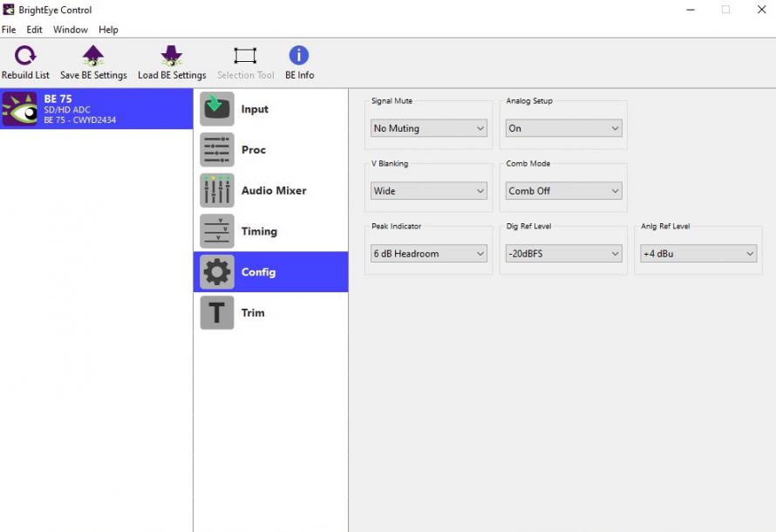
Task: Click the Signal Mute group label
Action: [391, 101]
